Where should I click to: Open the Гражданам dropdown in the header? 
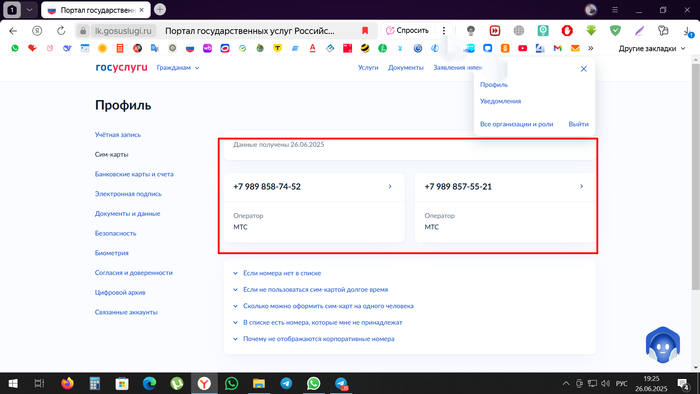pyautogui.click(x=178, y=68)
